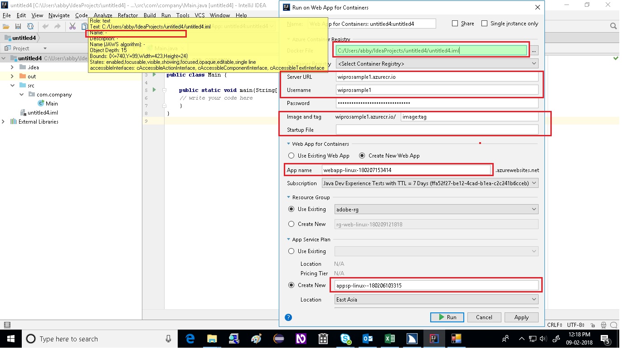Viewport: 622px width, 364px height.
Task: Change Location from the East Asia dropdown
Action: (x=535, y=299)
